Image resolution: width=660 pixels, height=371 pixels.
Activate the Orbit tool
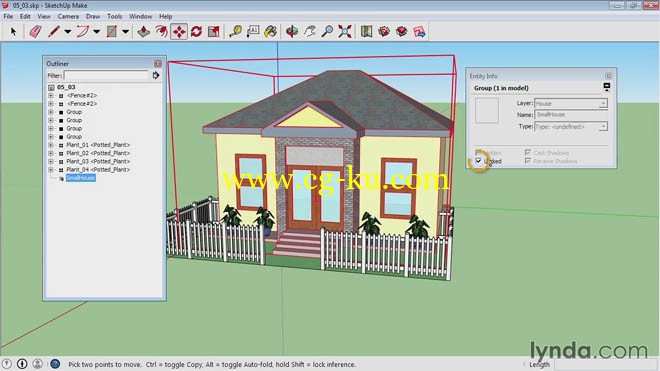pos(292,32)
